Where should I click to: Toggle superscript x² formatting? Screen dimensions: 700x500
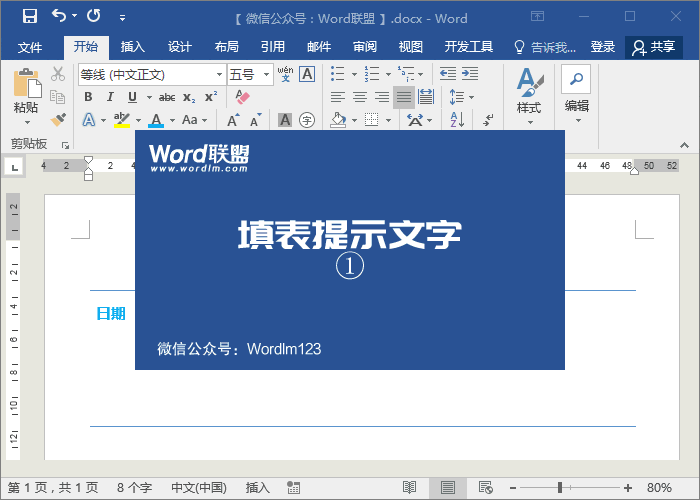tap(211, 97)
